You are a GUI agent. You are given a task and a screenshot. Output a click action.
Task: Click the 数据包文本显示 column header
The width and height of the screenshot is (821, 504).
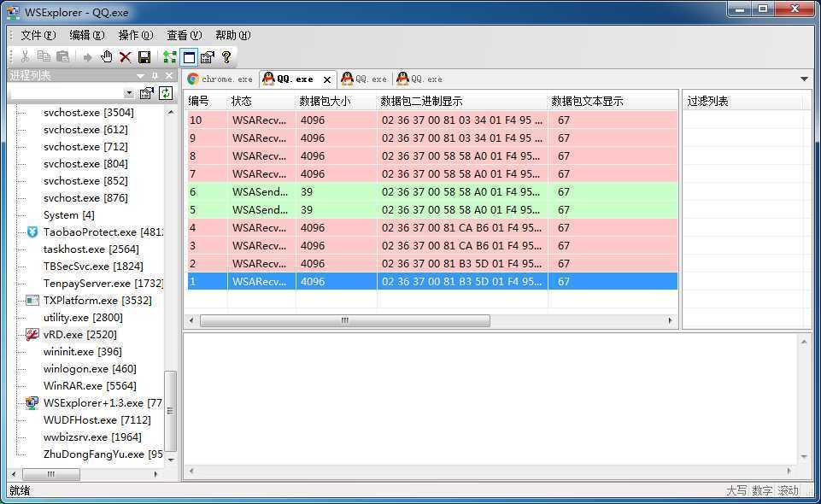pyautogui.click(x=613, y=101)
